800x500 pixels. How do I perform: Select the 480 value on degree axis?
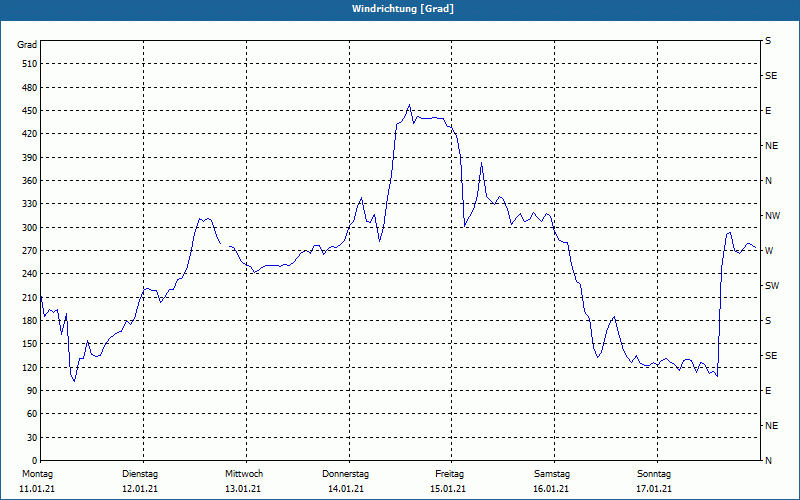[x=30, y=88]
